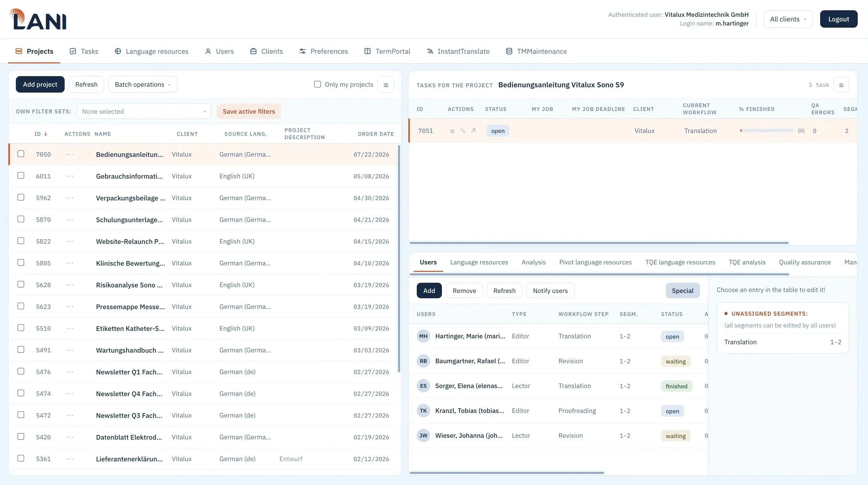Expand the actions menu for project 5474
Image resolution: width=868 pixels, height=485 pixels.
pos(70,394)
